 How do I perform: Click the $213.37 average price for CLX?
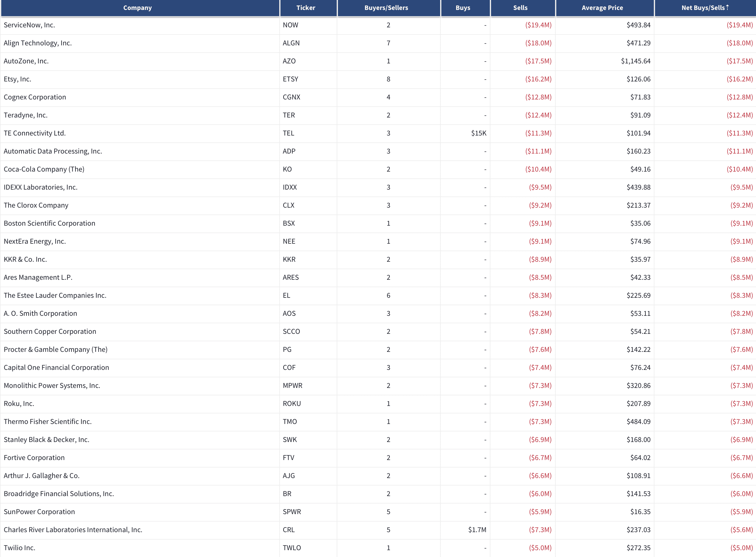[638, 205]
